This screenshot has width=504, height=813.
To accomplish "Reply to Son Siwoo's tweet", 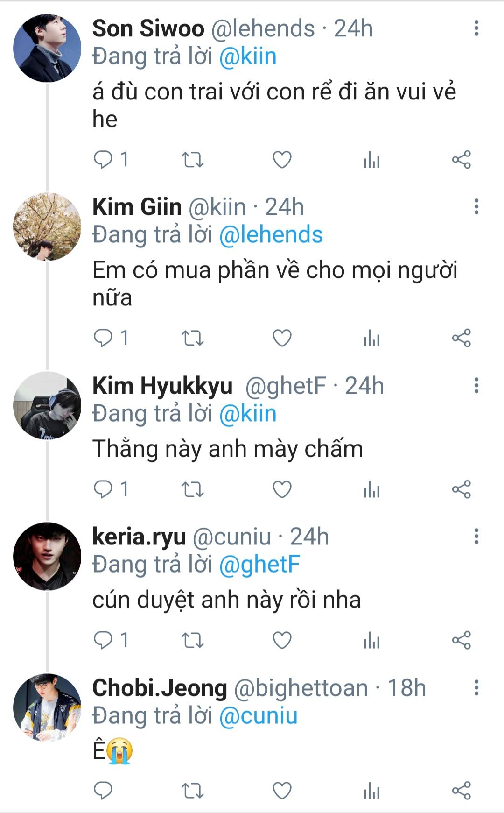I will click(x=103, y=160).
